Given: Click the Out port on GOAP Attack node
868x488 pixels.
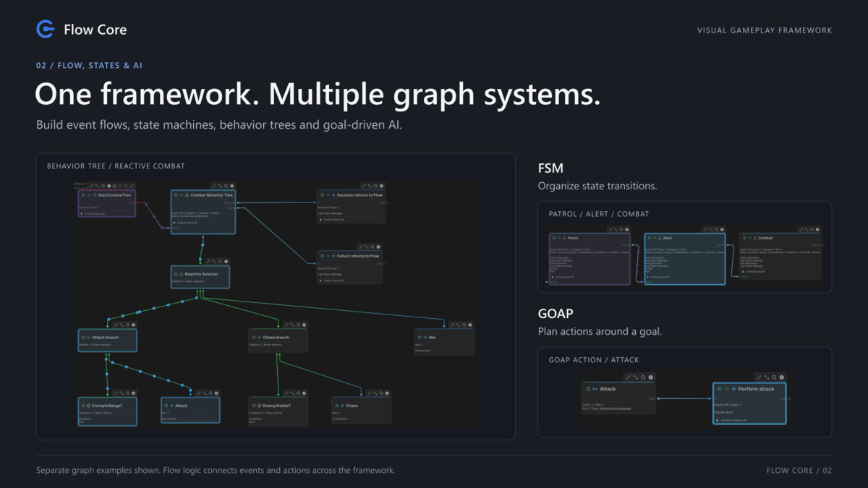Looking at the screenshot, I should [658, 398].
